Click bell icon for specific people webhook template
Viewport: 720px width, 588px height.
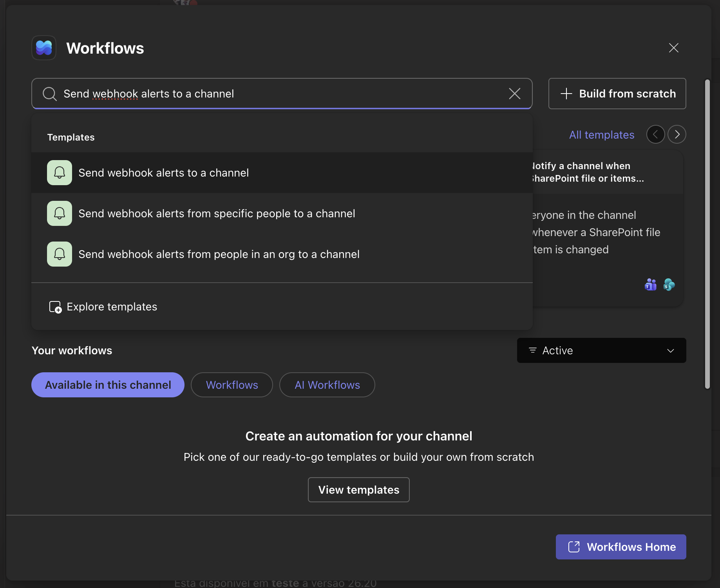60,213
